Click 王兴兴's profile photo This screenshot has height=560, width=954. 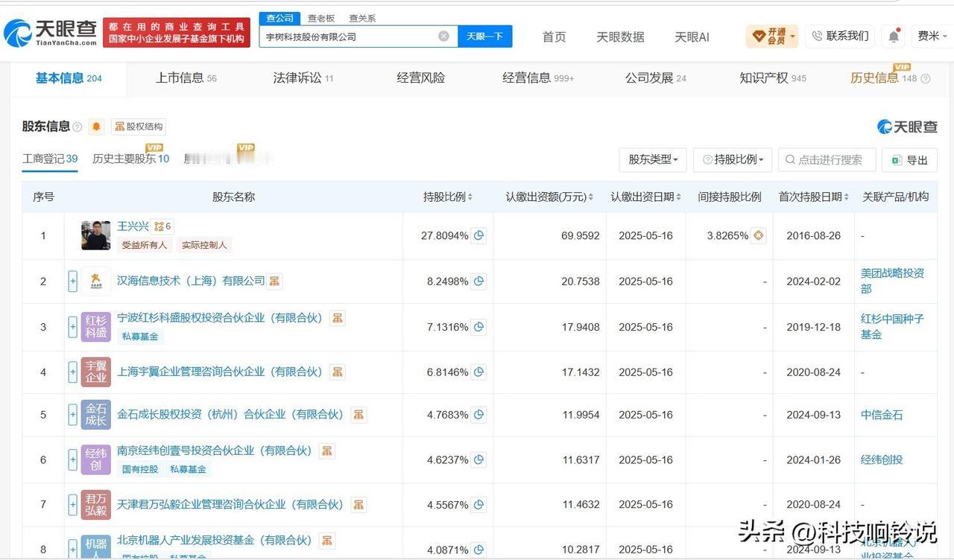point(95,235)
